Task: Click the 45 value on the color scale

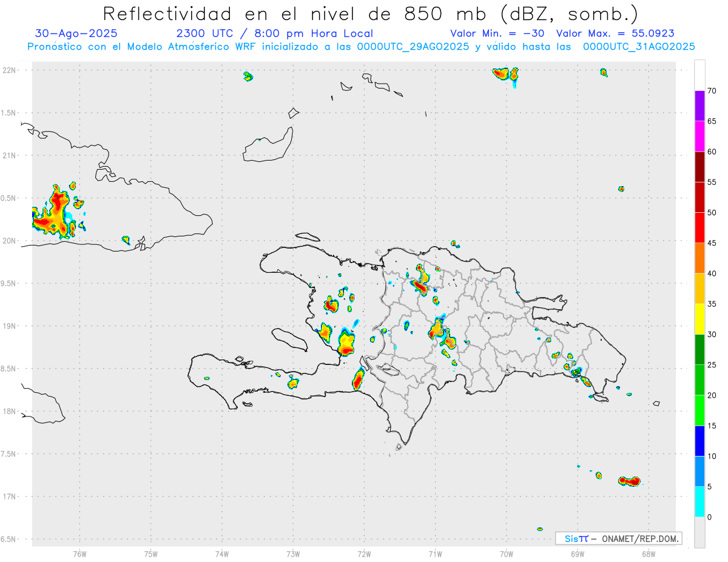Action: click(x=712, y=243)
